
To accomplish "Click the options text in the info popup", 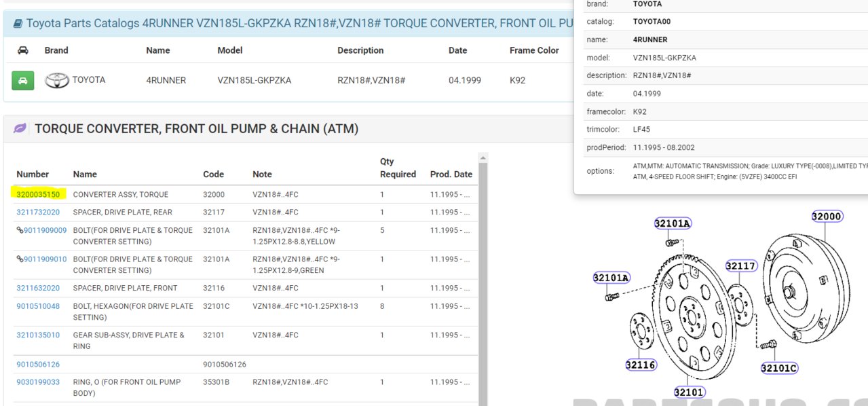I will coord(750,171).
